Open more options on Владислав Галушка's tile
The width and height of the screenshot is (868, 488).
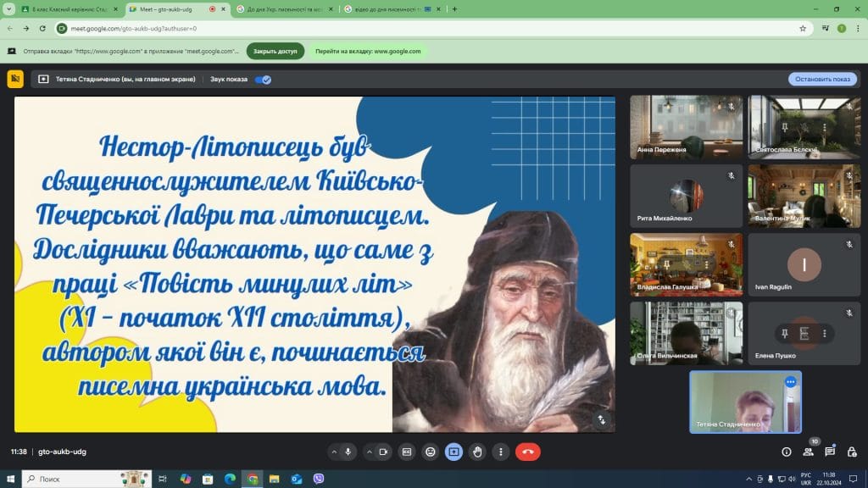[x=706, y=265]
